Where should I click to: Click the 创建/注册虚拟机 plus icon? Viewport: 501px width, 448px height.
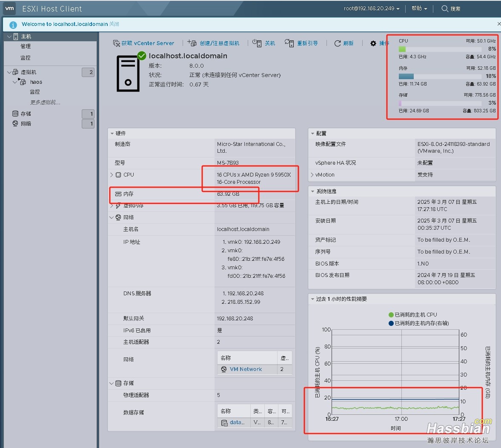192,43
